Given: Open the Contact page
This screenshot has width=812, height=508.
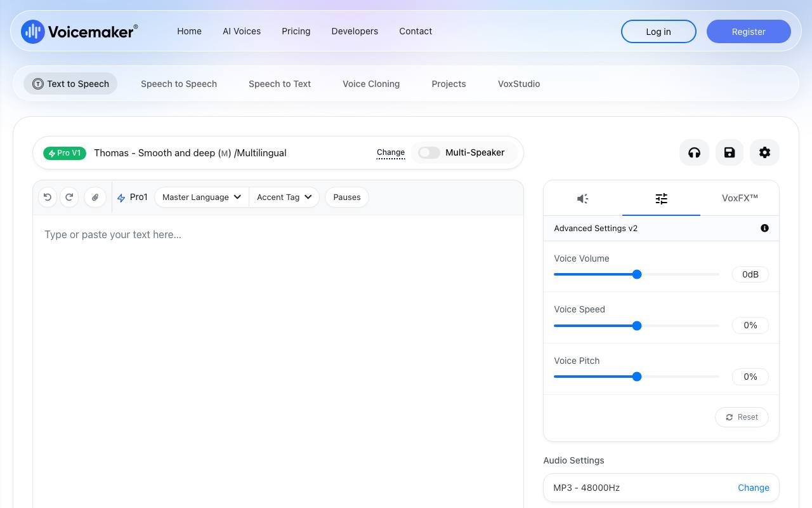Looking at the screenshot, I should click(416, 31).
